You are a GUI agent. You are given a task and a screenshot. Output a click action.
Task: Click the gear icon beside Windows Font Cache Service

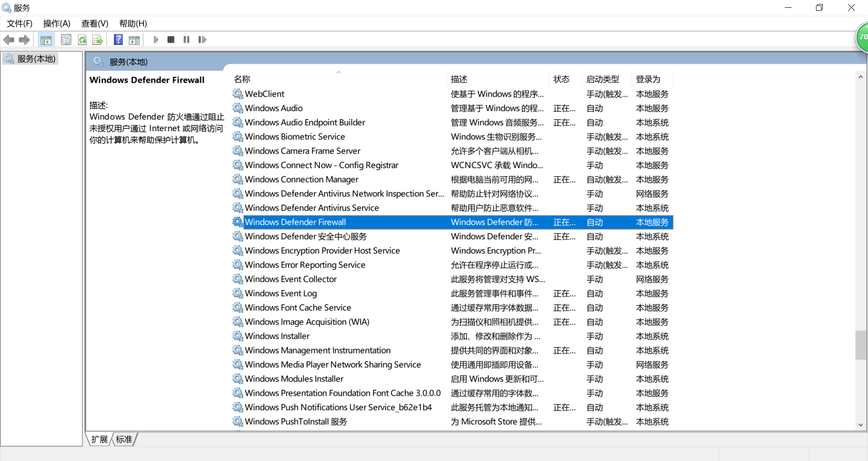point(238,307)
